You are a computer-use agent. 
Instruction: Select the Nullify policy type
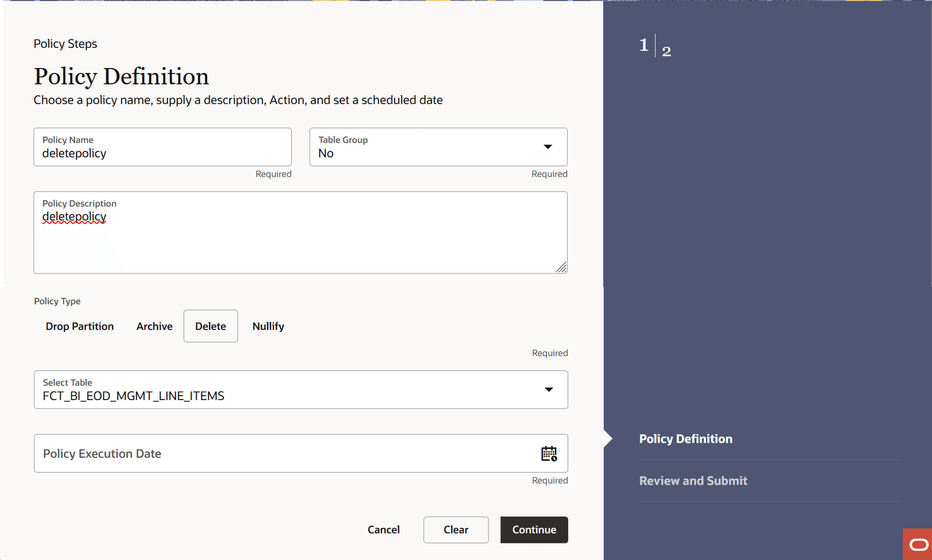268,326
